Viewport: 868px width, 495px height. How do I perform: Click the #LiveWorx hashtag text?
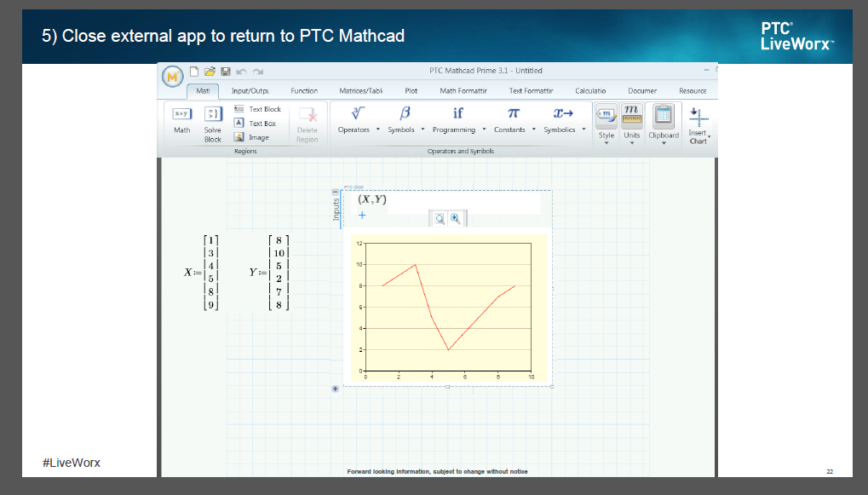point(72,463)
